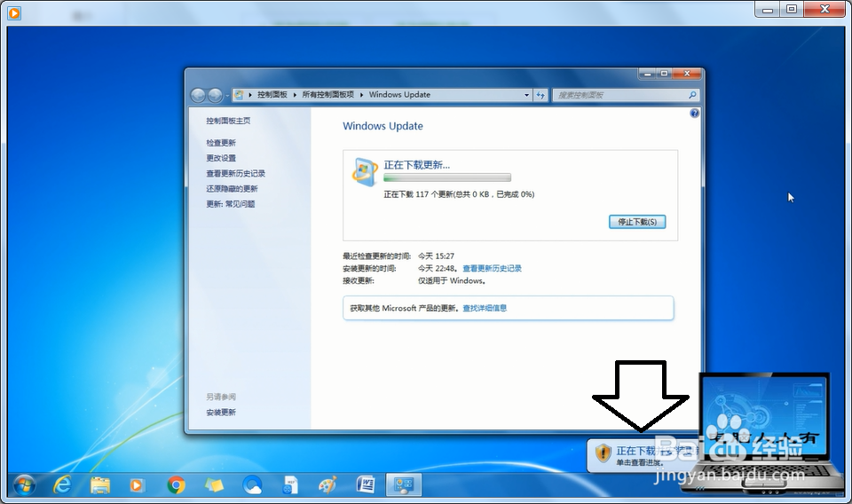Click the shield icon in tray notification balloon
The height and width of the screenshot is (504, 852).
603,453
